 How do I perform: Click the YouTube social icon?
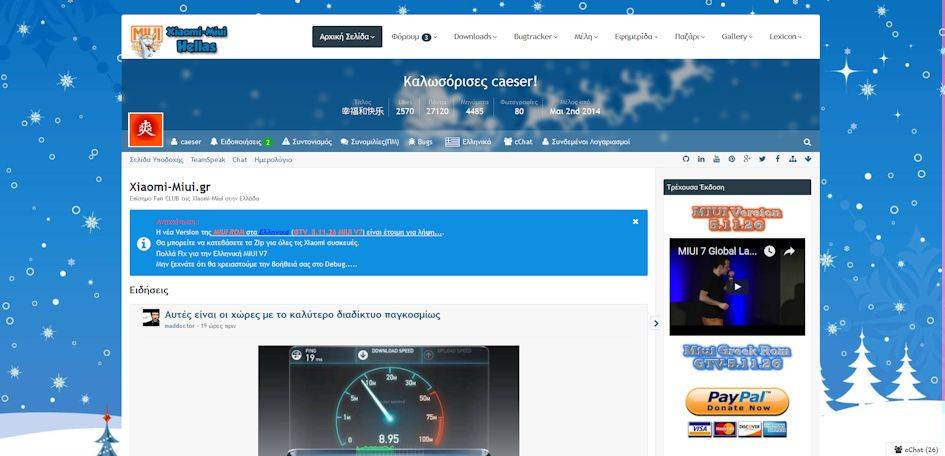(716, 159)
